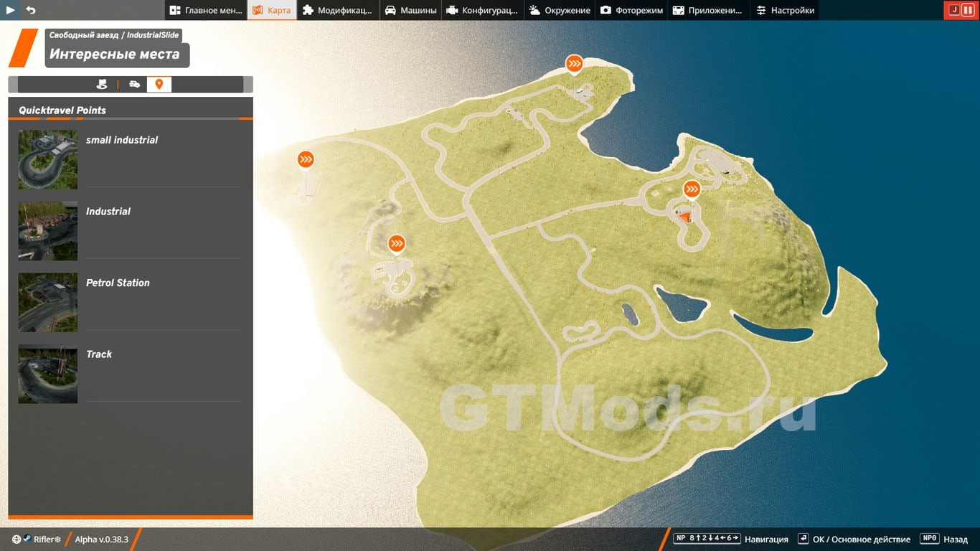Open the Окружение environment menu
980x551 pixels.
tap(560, 10)
